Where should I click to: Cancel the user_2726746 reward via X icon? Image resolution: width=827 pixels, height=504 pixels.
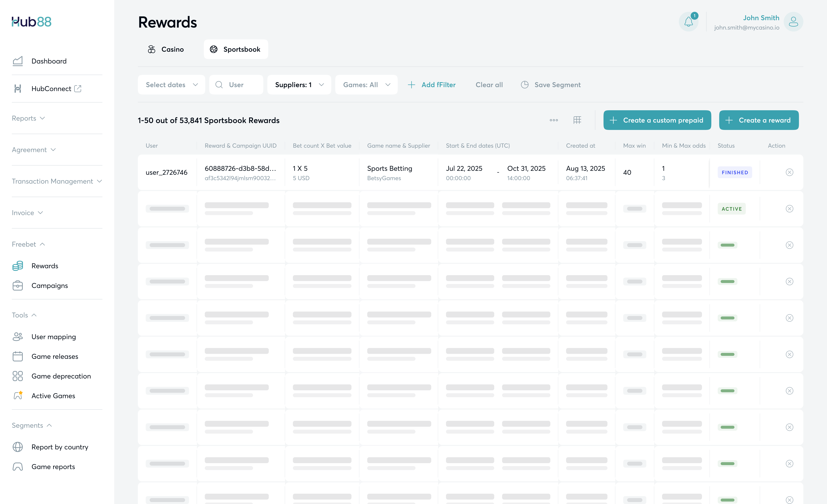pyautogui.click(x=789, y=172)
